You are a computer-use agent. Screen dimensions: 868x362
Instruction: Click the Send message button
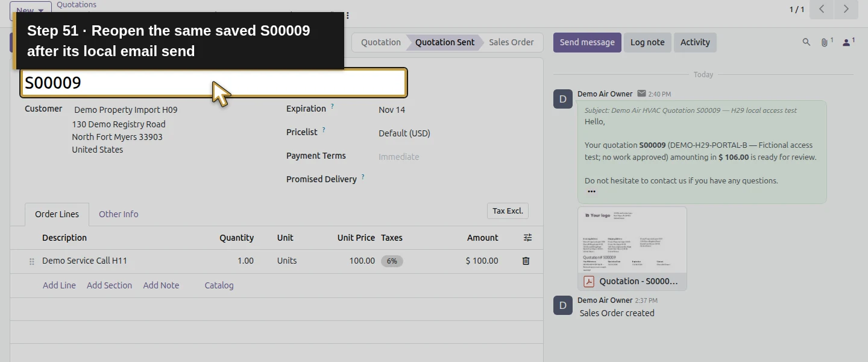coord(587,42)
